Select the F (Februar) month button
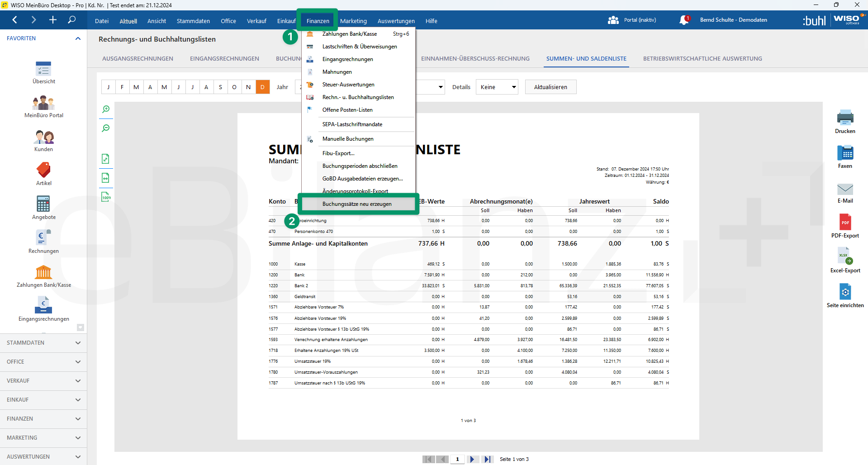This screenshot has height=465, width=868. (122, 87)
